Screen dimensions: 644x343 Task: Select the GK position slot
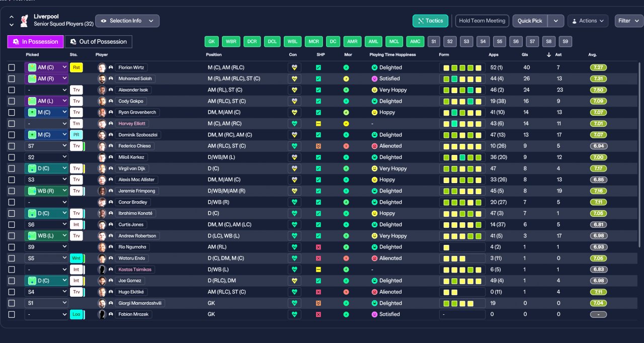(212, 42)
